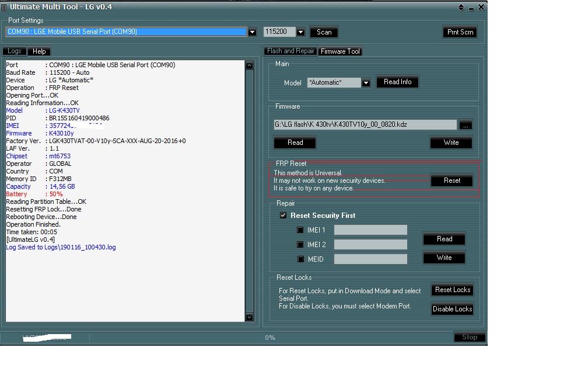Viewport: 588px width, 368px height.
Task: Click the Stop button
Action: tap(470, 337)
